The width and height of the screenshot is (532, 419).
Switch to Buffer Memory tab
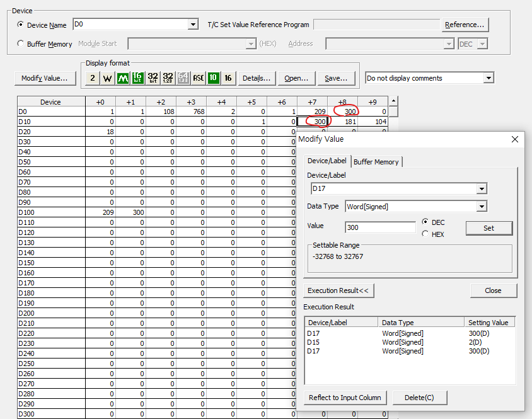(376, 162)
